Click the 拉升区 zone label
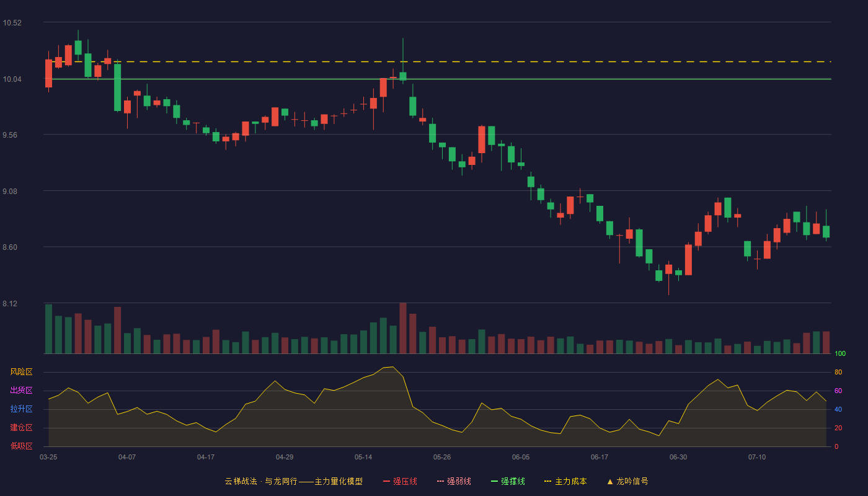 pos(21,409)
